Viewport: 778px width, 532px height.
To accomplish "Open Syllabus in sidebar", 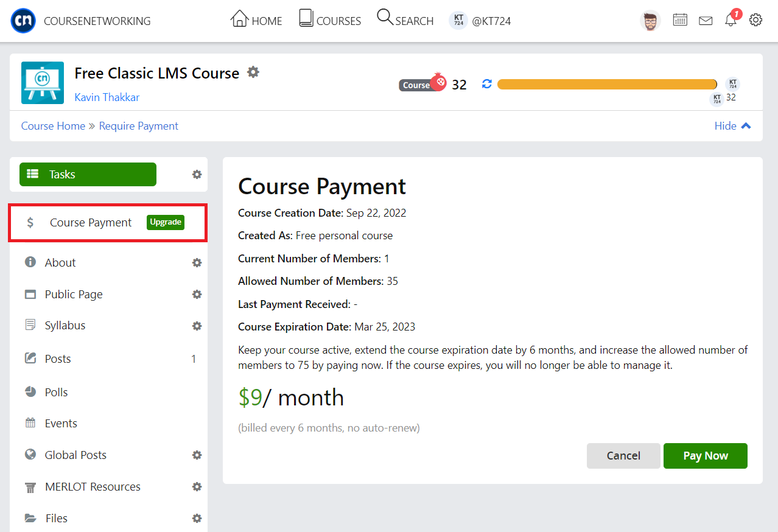I will coord(65,325).
